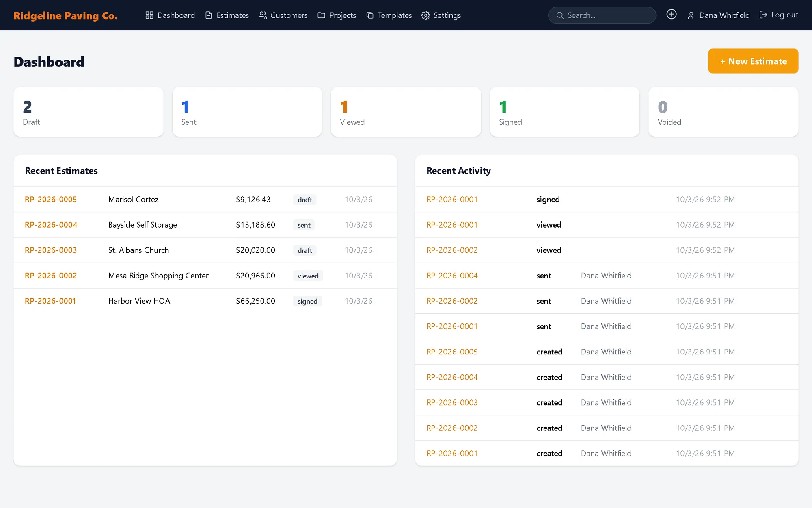
Task: Open the Projects section
Action: coord(337,15)
